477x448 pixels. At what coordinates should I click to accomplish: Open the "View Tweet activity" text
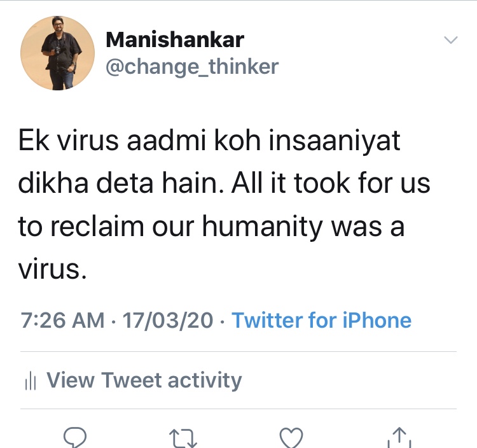click(x=144, y=381)
